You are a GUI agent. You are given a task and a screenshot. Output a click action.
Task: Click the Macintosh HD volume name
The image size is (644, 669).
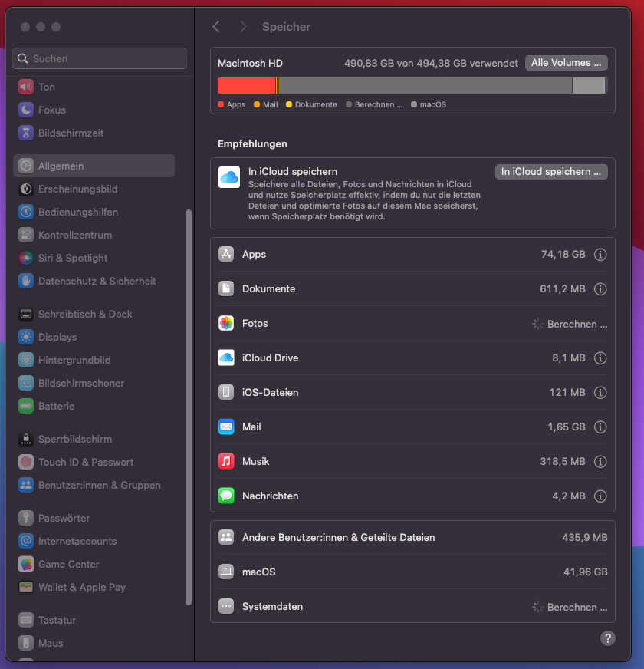coord(251,64)
